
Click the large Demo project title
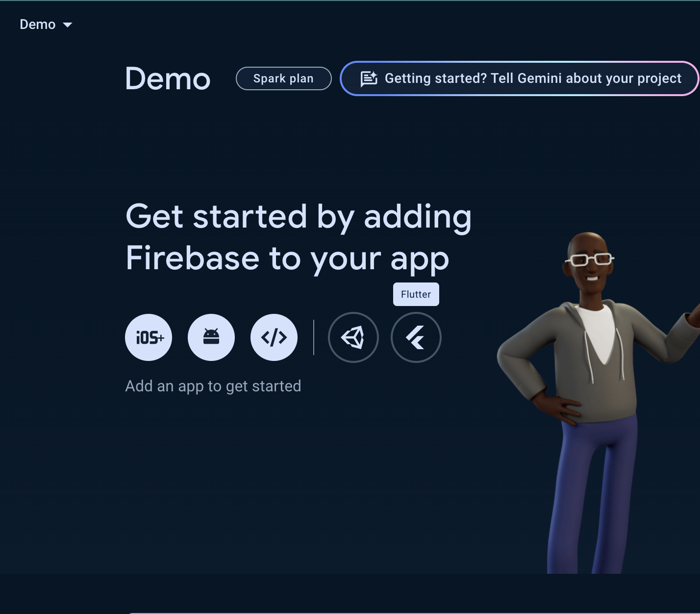click(168, 78)
